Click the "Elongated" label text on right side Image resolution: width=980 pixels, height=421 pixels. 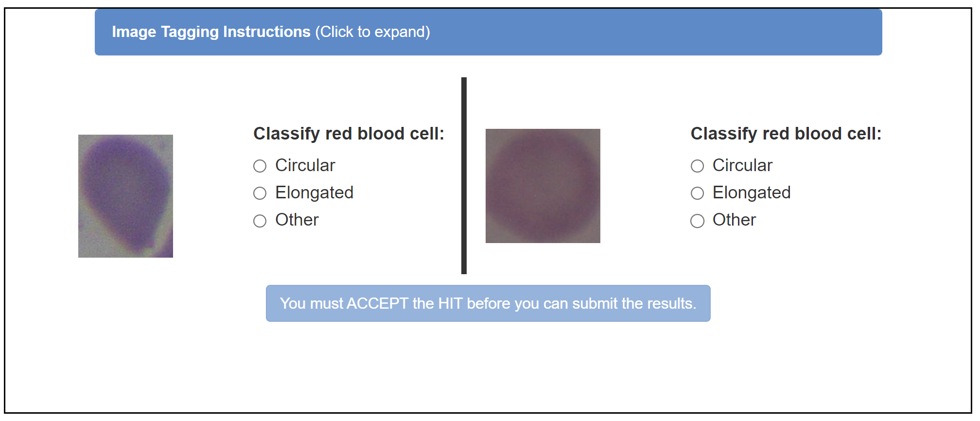point(752,193)
